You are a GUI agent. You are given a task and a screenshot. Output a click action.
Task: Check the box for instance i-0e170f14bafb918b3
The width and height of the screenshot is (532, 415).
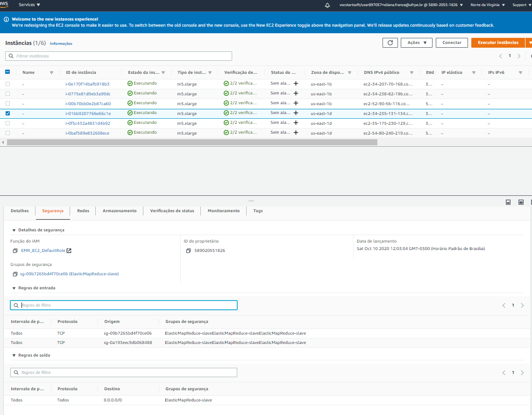(7, 84)
